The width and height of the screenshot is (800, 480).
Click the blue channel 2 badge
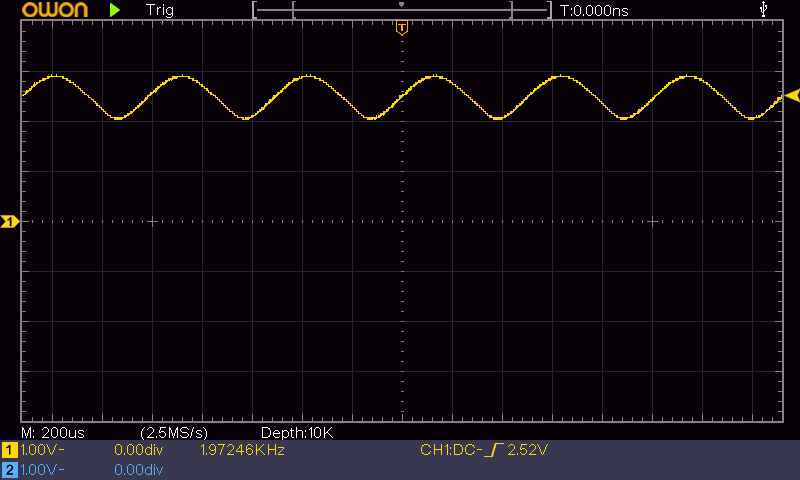[x=10, y=469]
